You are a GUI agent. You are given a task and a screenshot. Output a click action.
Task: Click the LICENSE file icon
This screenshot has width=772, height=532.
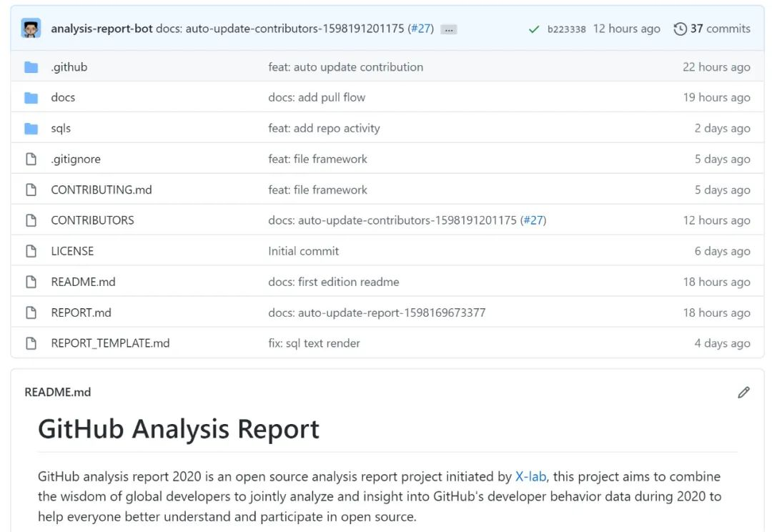coord(31,251)
